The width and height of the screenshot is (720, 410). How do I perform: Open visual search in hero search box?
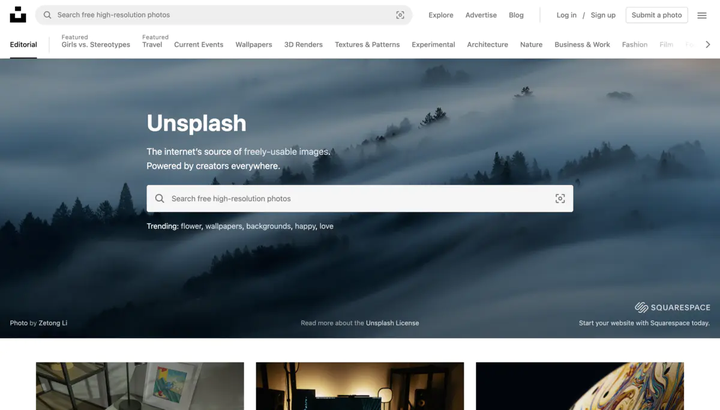560,198
